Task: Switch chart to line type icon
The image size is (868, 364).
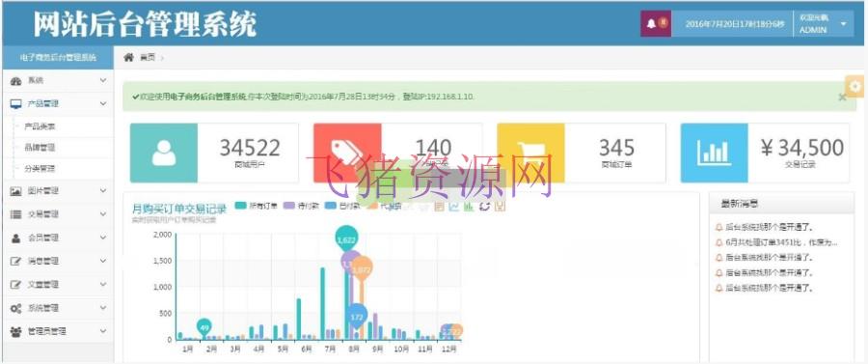Action: (x=454, y=207)
